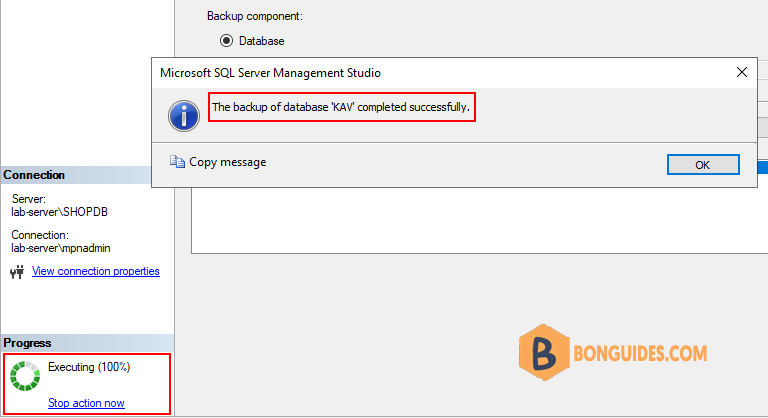Click the connection plug icon
The image size is (768, 418).
coord(17,271)
